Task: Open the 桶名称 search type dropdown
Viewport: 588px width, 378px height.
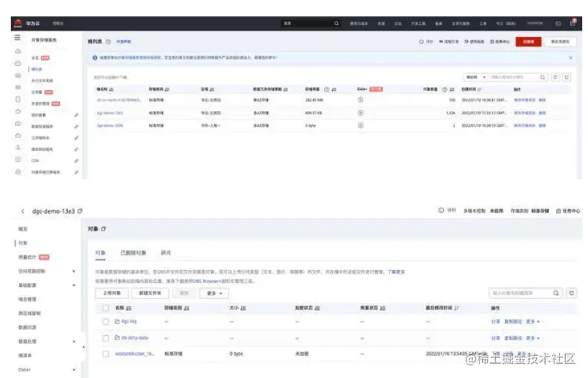Action: coord(476,77)
